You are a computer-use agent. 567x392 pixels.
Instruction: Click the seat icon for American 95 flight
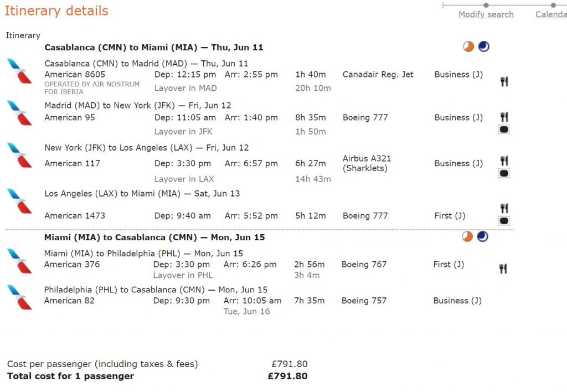coord(504,130)
